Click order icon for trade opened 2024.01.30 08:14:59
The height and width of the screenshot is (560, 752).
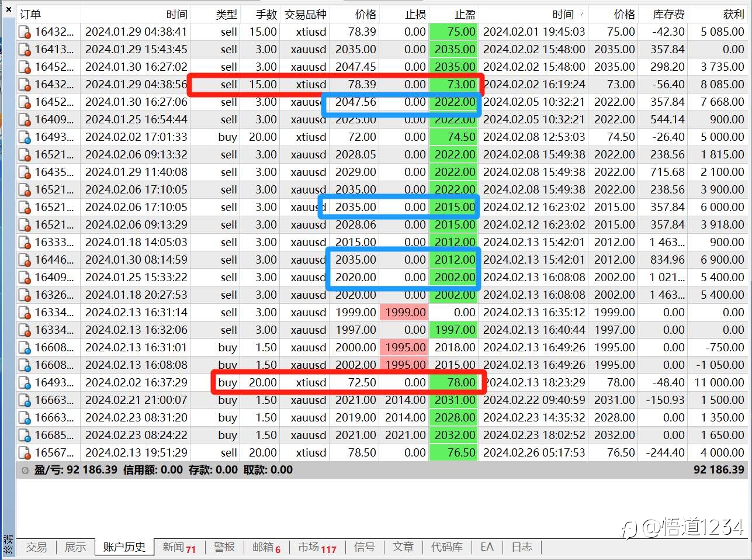pos(25,260)
